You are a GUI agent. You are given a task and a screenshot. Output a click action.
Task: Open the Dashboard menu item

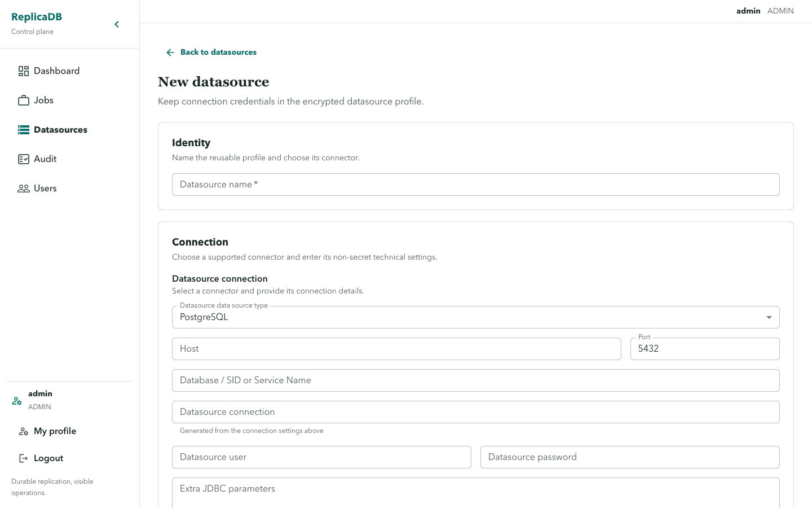click(x=70, y=71)
